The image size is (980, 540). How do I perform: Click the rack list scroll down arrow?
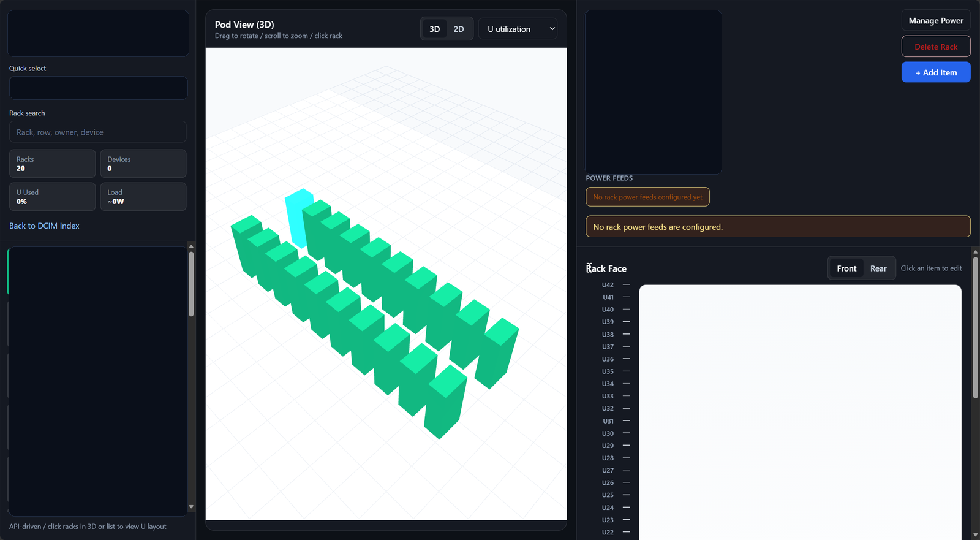(x=191, y=507)
